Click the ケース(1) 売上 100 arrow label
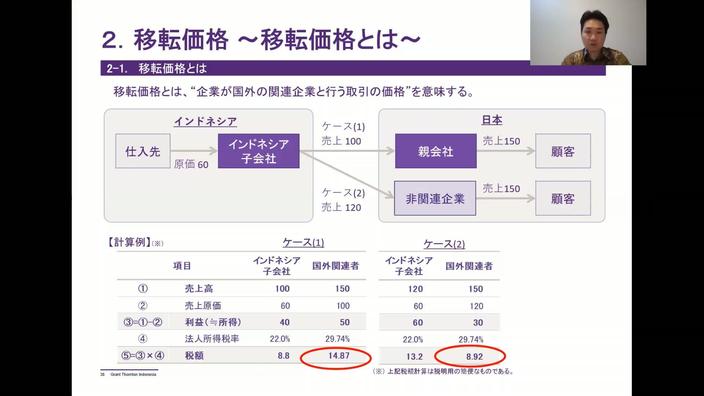The width and height of the screenshot is (704, 396). [343, 134]
